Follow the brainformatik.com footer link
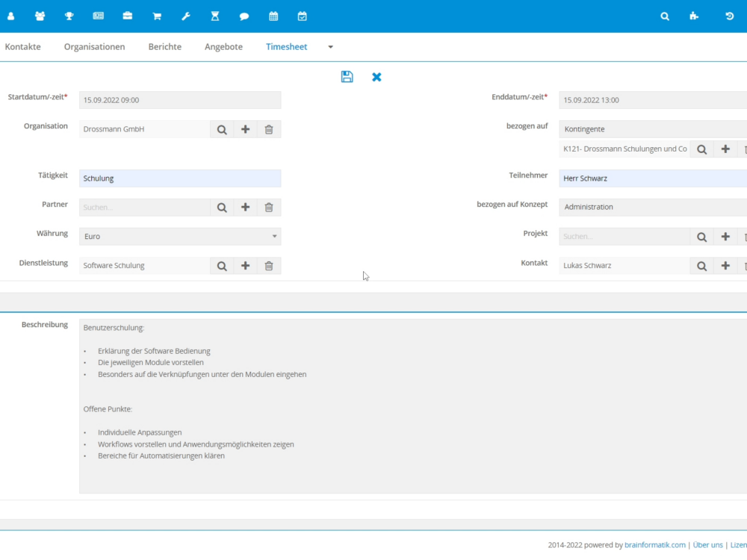Screen dimensions: 747x560 point(655,545)
